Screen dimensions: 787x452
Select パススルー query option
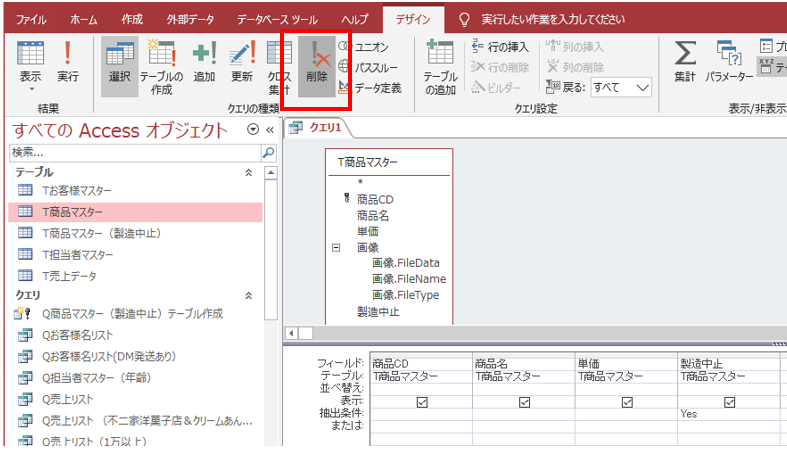click(x=368, y=67)
